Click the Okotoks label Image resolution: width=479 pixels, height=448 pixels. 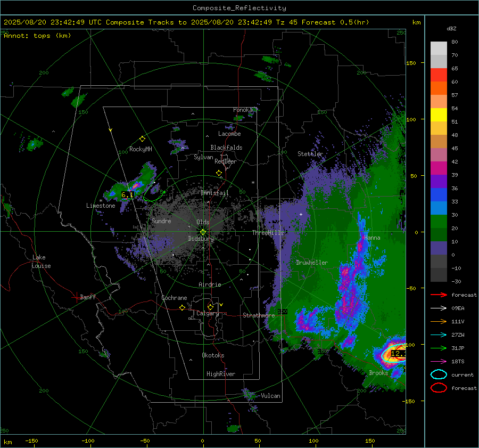pos(213,355)
